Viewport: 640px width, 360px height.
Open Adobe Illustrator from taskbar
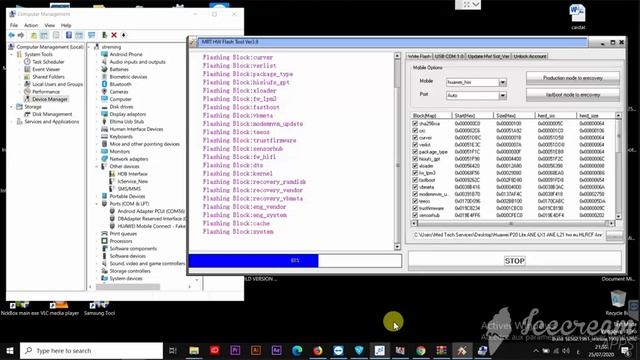(x=256, y=350)
